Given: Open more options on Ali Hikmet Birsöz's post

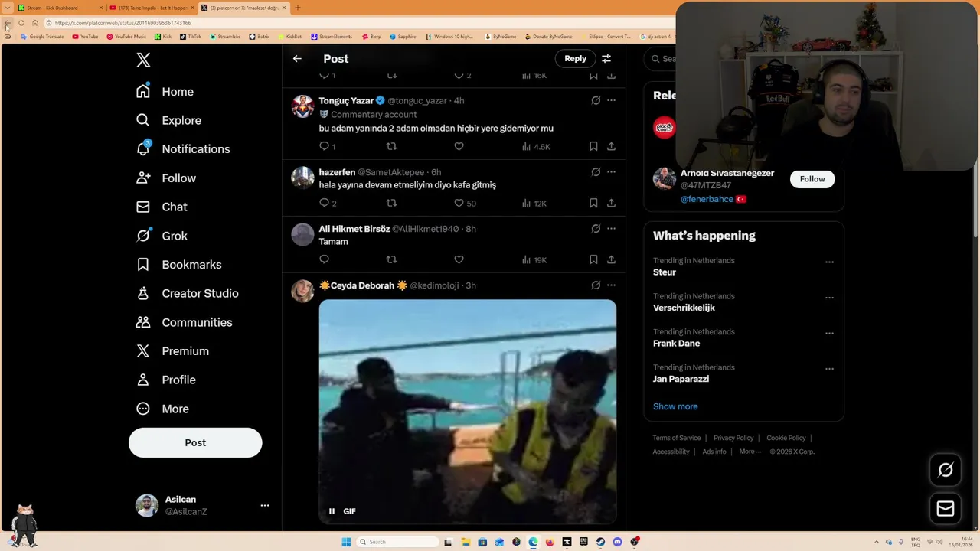Looking at the screenshot, I should click(611, 229).
